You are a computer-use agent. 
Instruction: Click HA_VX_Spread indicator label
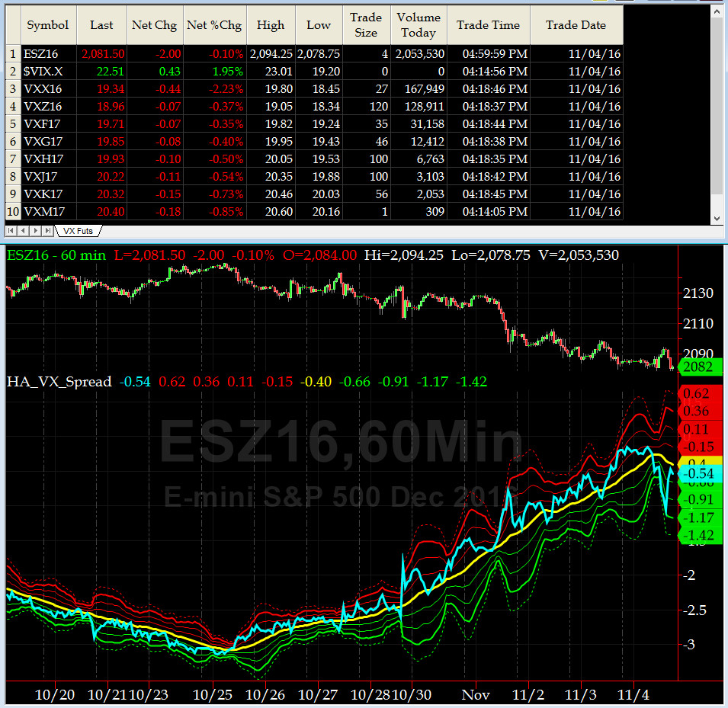[x=59, y=382]
